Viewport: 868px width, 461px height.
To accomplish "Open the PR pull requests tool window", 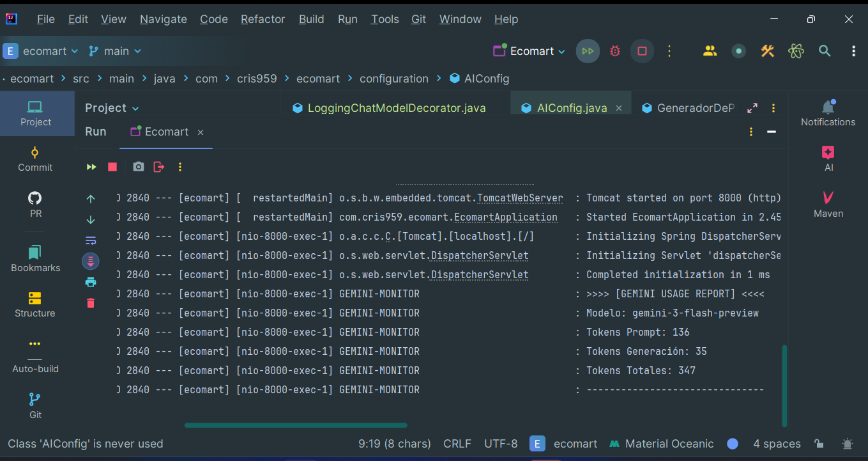I will pyautogui.click(x=35, y=204).
